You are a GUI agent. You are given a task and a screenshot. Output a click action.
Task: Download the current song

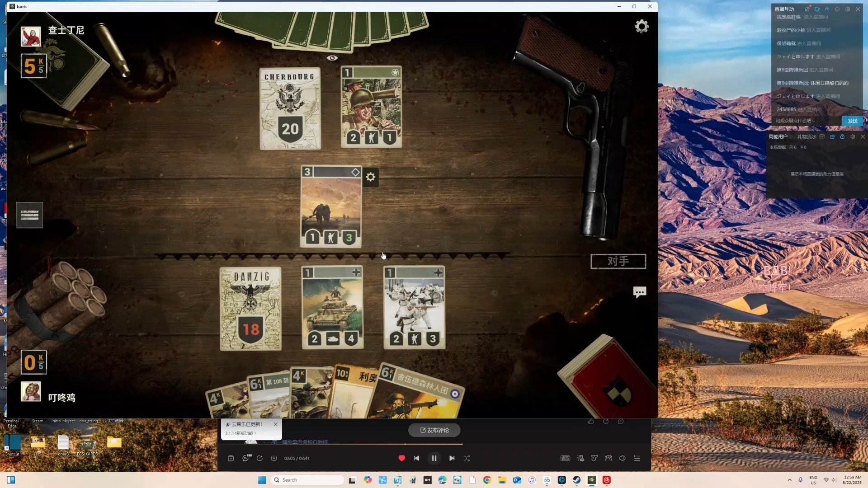point(274,458)
